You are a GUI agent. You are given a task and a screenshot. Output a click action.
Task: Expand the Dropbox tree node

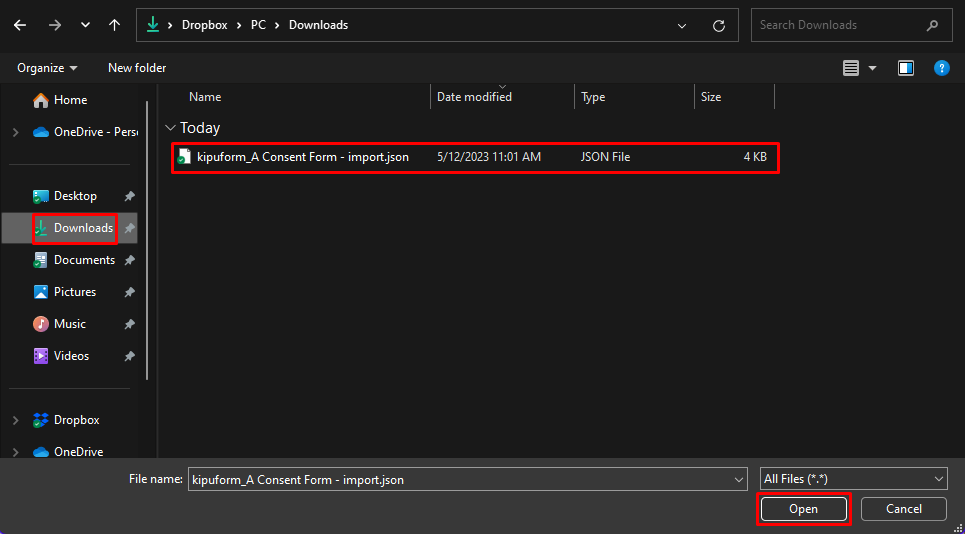pyautogui.click(x=15, y=420)
